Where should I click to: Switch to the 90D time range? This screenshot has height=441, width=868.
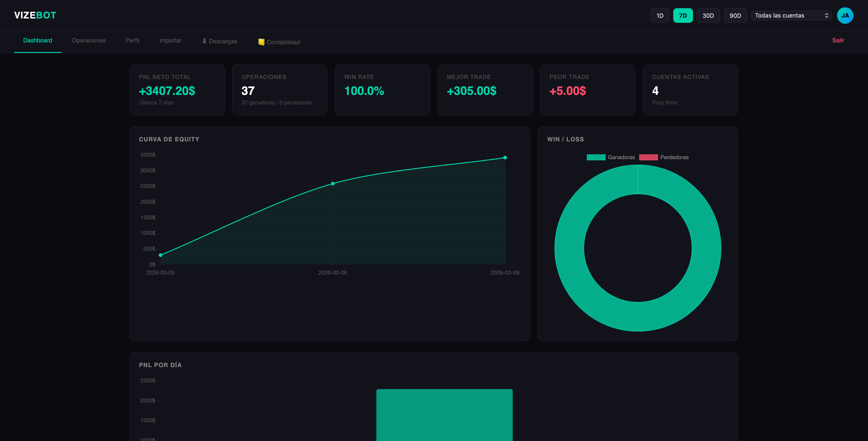tap(735, 16)
